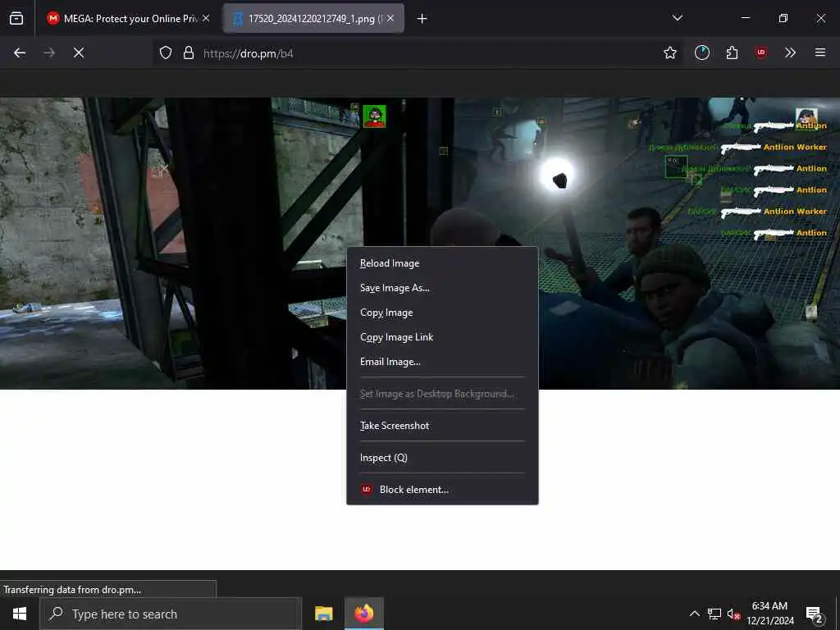Bookmark this page with the star
Image resolution: width=840 pixels, height=630 pixels.
click(x=669, y=52)
